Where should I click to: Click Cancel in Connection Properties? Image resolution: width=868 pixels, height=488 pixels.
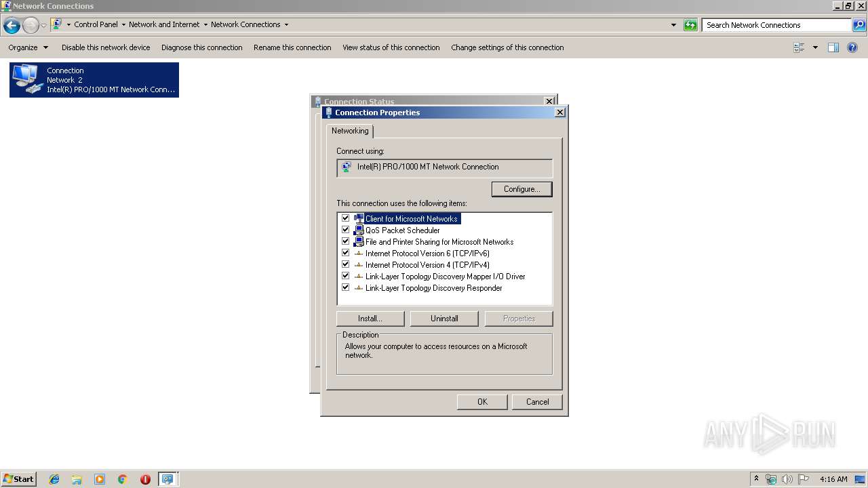(x=538, y=402)
